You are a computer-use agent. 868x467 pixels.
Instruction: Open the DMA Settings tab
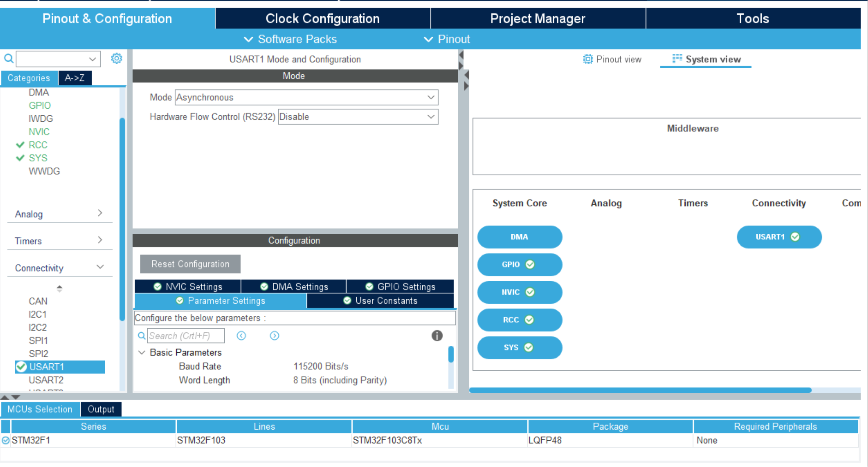click(294, 286)
